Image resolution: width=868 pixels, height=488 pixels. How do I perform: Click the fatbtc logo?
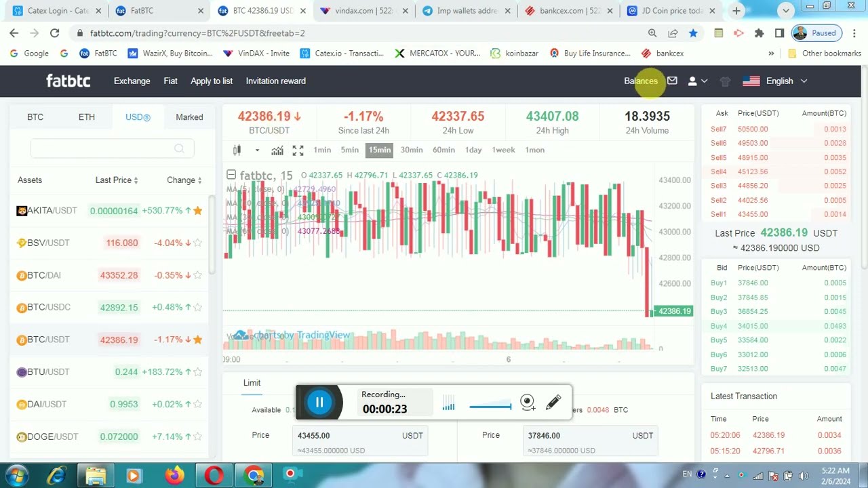point(68,81)
